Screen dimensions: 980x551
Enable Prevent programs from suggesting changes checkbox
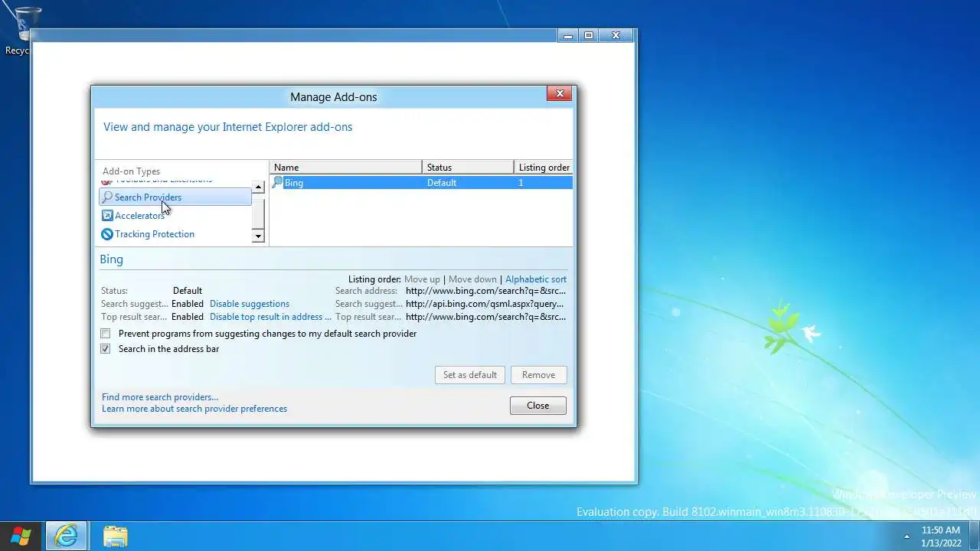coord(106,334)
